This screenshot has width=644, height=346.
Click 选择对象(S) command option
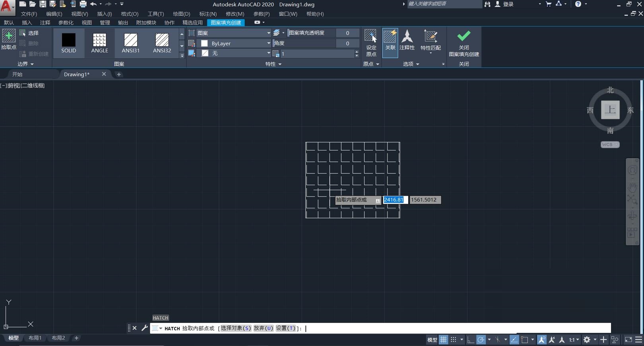pyautogui.click(x=236, y=328)
